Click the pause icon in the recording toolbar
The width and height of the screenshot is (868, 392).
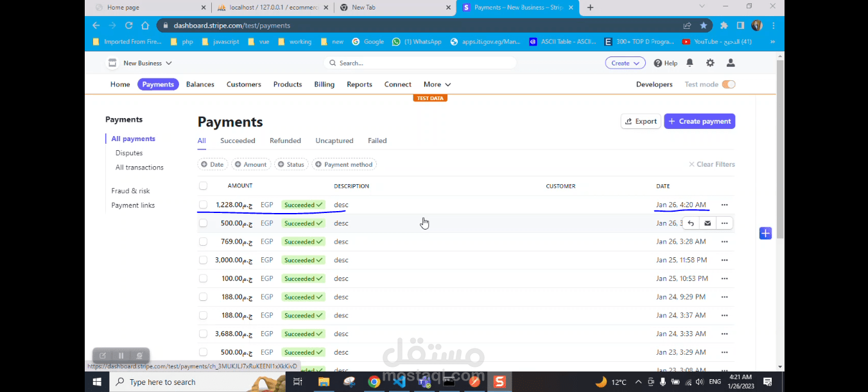pos(121,355)
